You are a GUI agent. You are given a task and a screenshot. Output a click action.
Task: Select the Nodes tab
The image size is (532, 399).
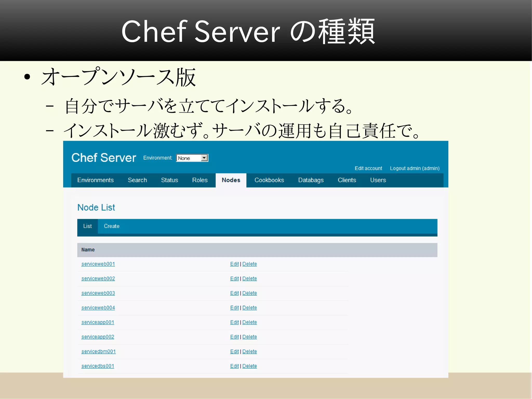[x=231, y=180]
